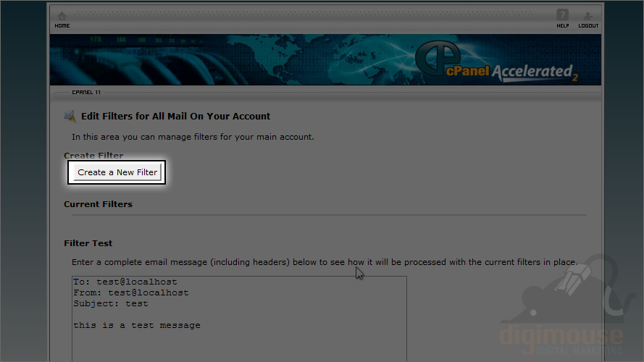Click the 'Subject: test' line in textarea
The width and height of the screenshot is (644, 362).
111,304
